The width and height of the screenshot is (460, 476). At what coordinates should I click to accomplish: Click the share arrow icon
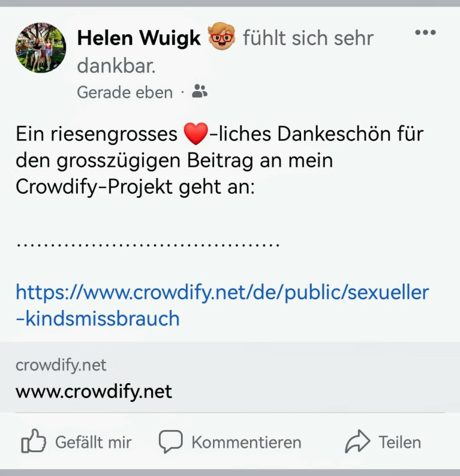[358, 441]
